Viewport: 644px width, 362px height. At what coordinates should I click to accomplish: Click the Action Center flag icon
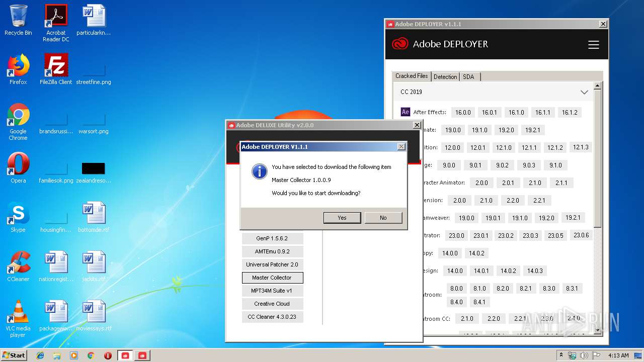(x=596, y=355)
